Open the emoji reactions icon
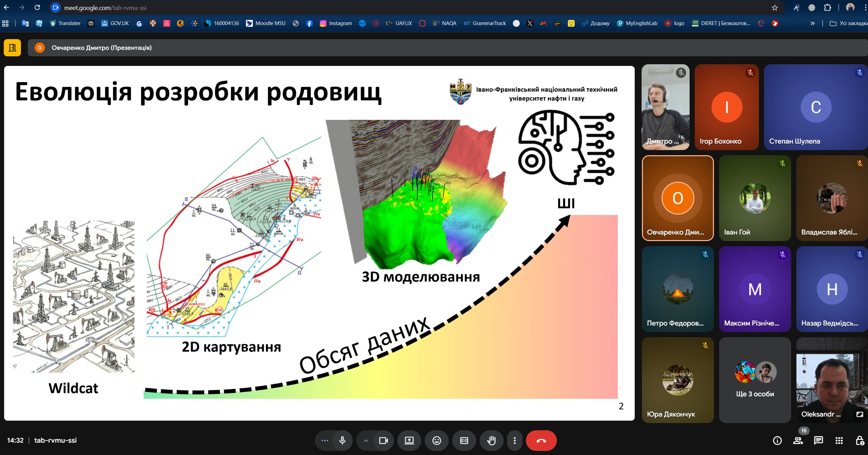 point(436,441)
